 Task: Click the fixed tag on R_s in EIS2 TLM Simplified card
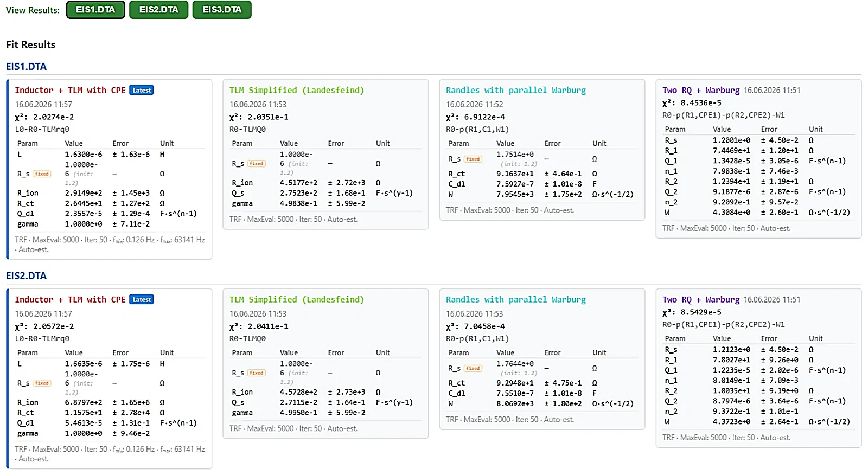[x=257, y=373]
